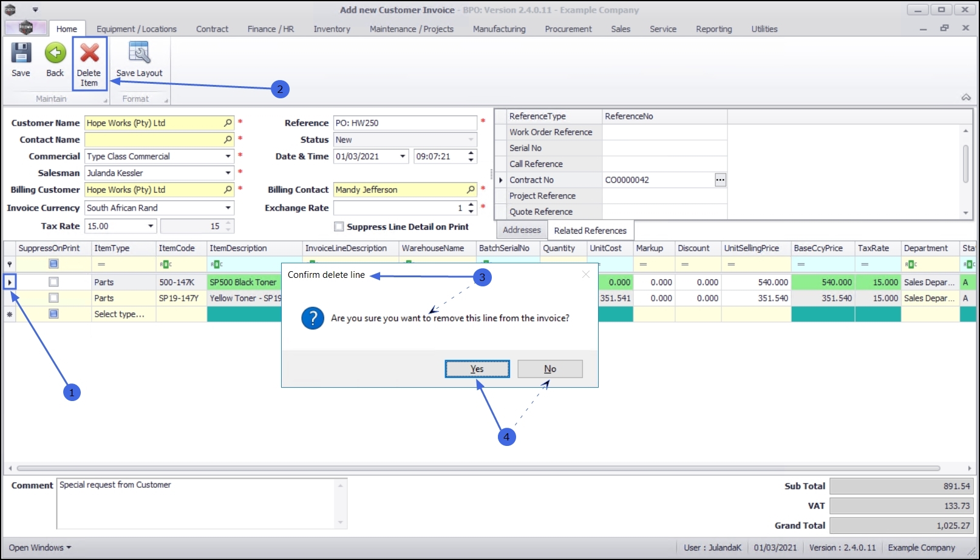
Task: Adjust the Exchange Rate spinner
Action: point(471,208)
